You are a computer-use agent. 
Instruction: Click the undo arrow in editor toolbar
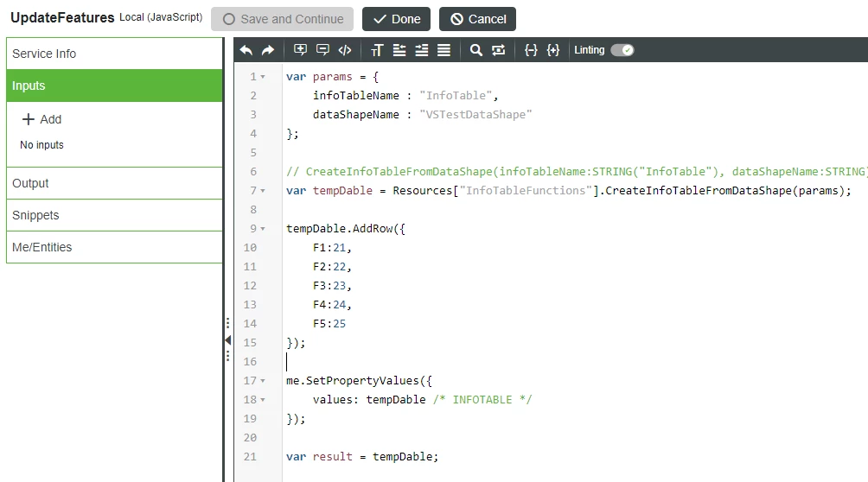pyautogui.click(x=246, y=50)
